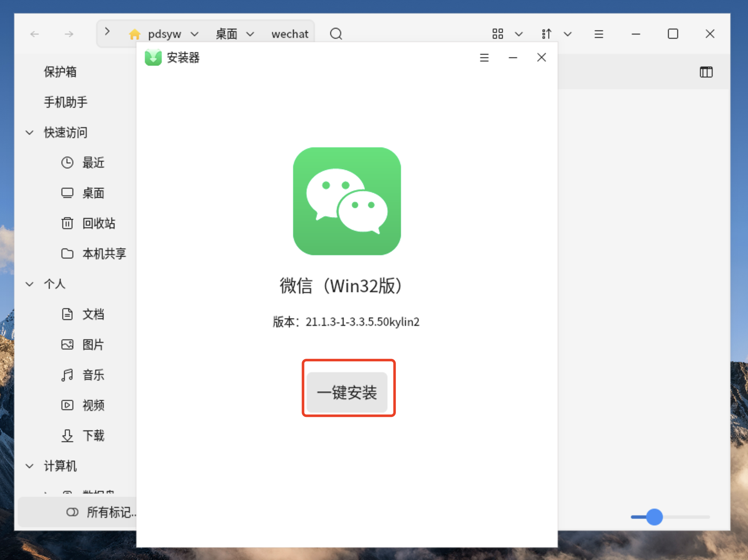Click the download icon beside 下载
748x560 pixels.
(67, 435)
